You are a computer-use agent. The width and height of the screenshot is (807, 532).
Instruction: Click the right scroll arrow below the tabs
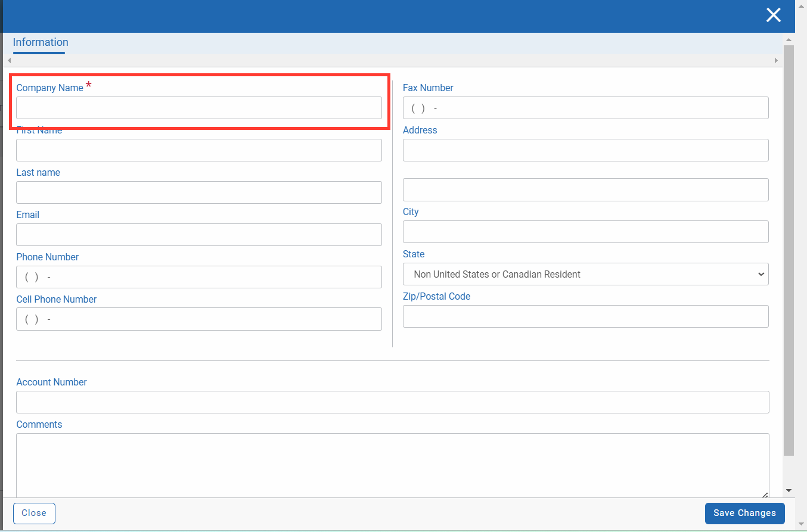777,60
